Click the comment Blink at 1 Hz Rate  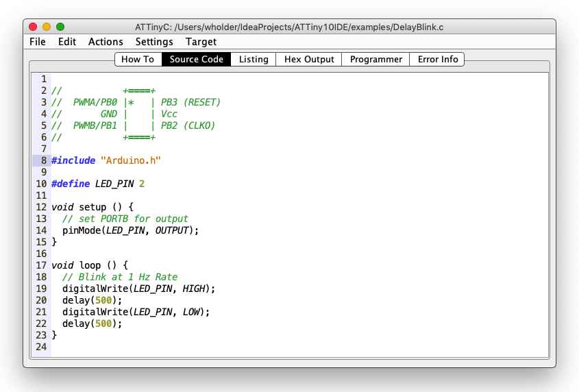point(120,277)
